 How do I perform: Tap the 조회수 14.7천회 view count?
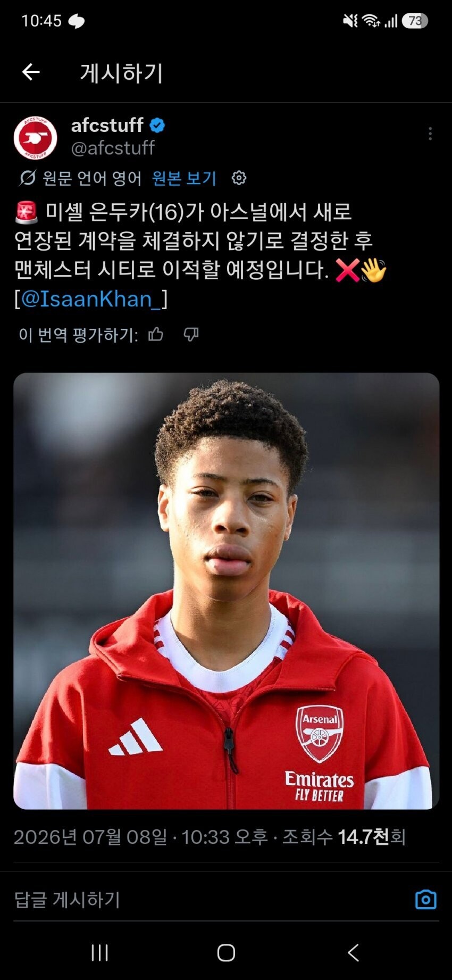(x=344, y=837)
